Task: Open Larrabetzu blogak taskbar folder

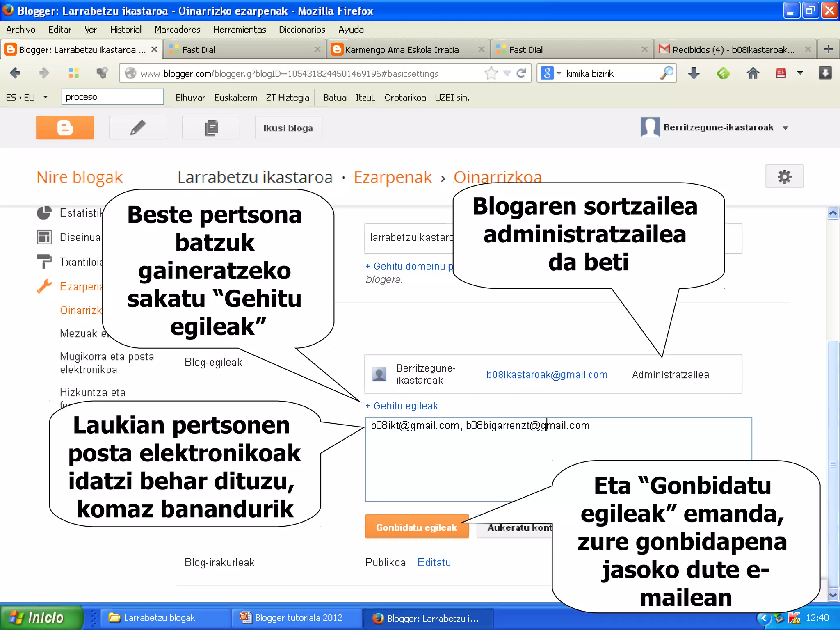Action: tap(165, 618)
